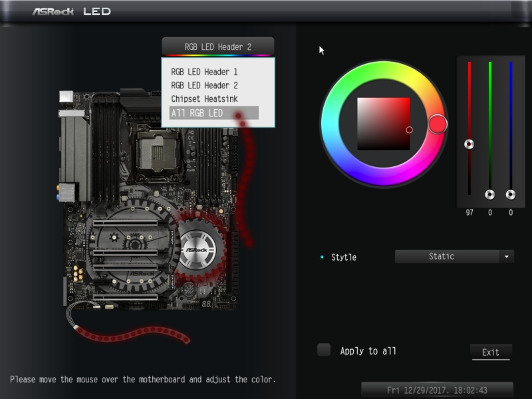Image resolution: width=532 pixels, height=399 pixels.
Task: Click the red LED strip below the motherboard
Action: [x=132, y=334]
